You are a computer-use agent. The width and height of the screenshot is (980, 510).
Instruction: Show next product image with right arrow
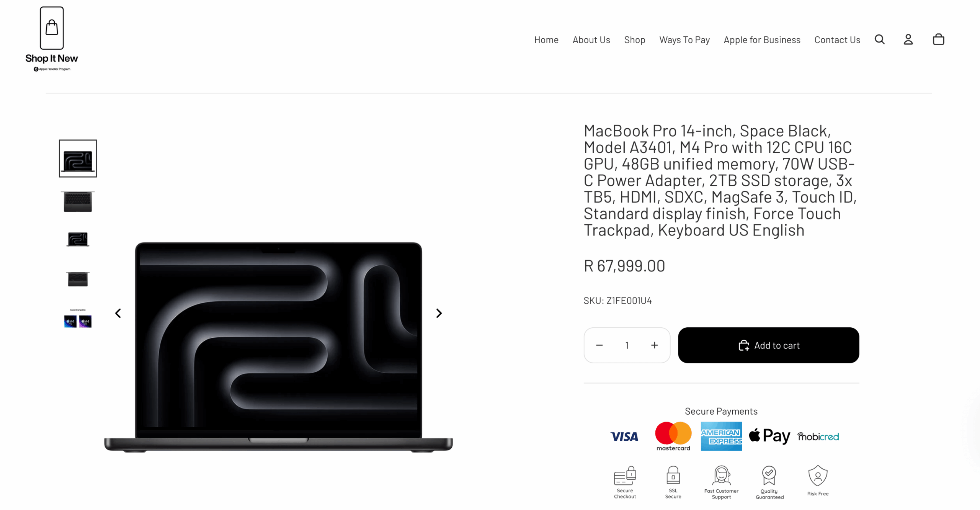tap(439, 313)
